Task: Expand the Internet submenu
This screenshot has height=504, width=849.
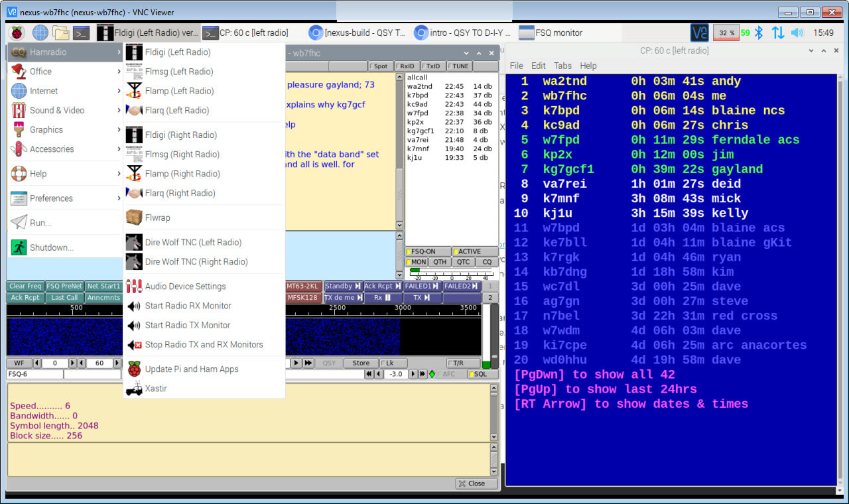Action: (x=65, y=91)
